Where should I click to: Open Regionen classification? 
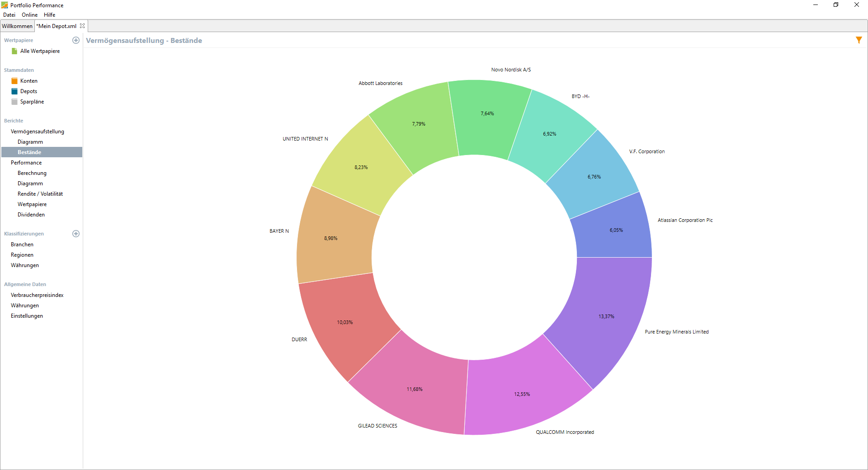(22, 255)
